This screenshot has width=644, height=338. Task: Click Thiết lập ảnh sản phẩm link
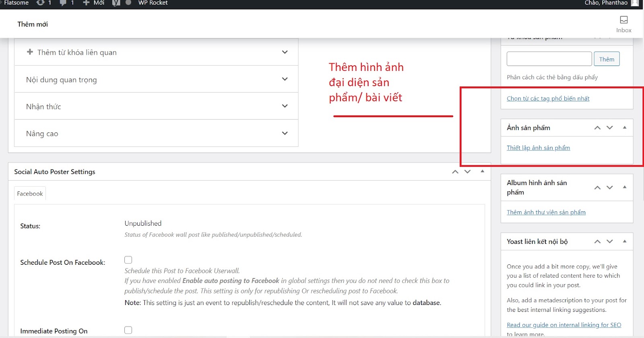click(538, 148)
